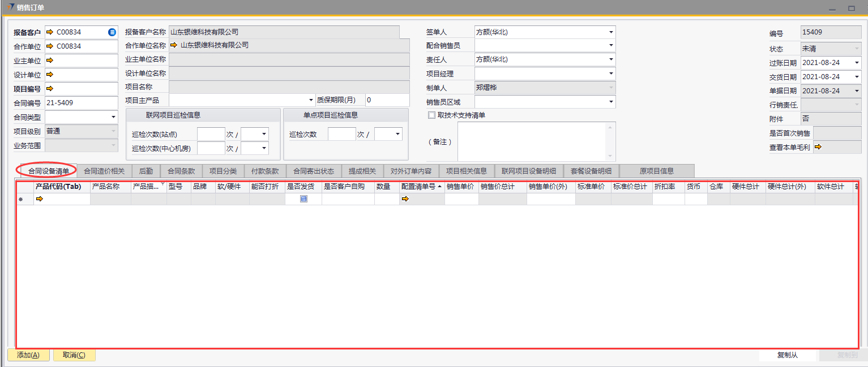Click into the 合同编号 input field
The image size is (868, 367).
[x=82, y=103]
